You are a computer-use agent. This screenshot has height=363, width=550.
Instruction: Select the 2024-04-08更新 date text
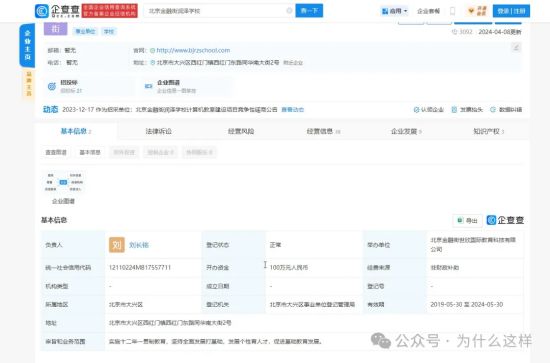click(500, 32)
